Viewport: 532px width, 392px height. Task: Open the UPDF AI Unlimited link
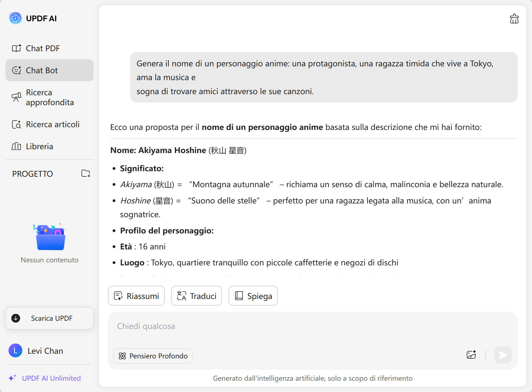click(51, 378)
